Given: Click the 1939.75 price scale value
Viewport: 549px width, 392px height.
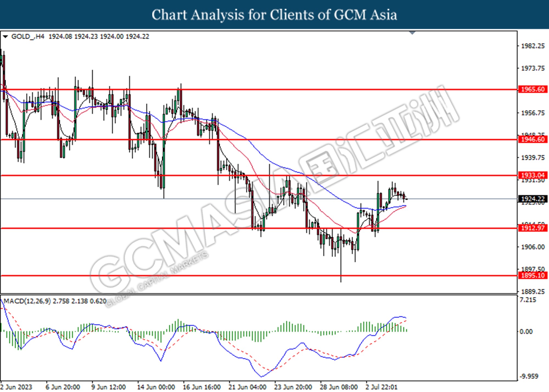Looking at the screenshot, I should pos(533,158).
